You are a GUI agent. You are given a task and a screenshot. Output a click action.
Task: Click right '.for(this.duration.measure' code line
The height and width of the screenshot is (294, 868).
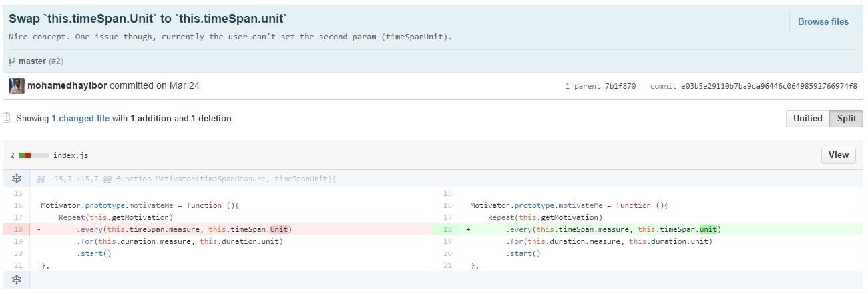tap(609, 241)
